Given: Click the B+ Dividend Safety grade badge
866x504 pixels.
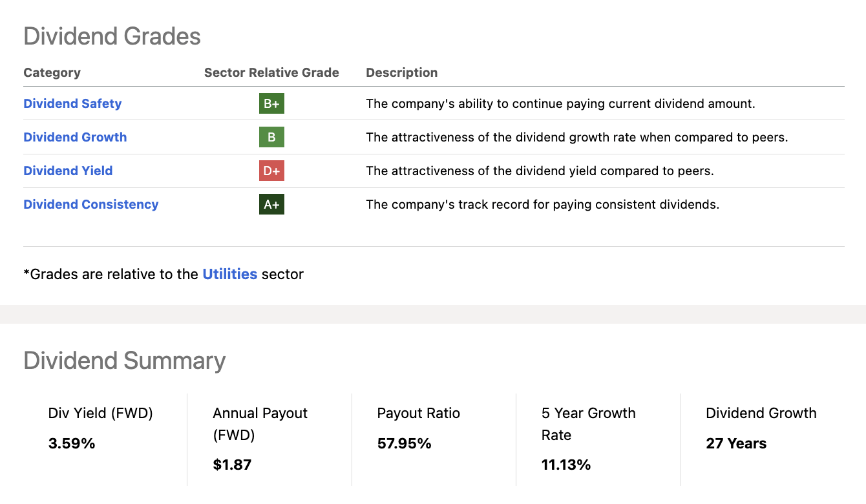Looking at the screenshot, I should [x=271, y=103].
